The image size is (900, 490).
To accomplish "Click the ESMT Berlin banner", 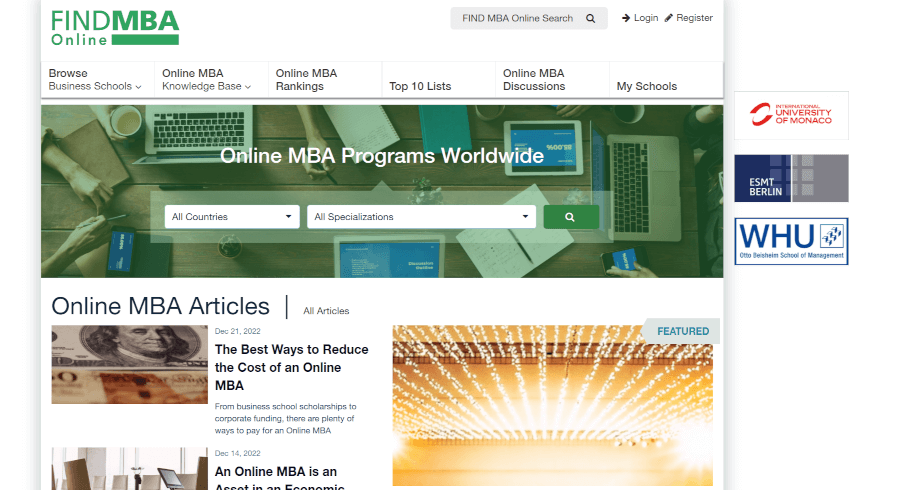I will 791,178.
